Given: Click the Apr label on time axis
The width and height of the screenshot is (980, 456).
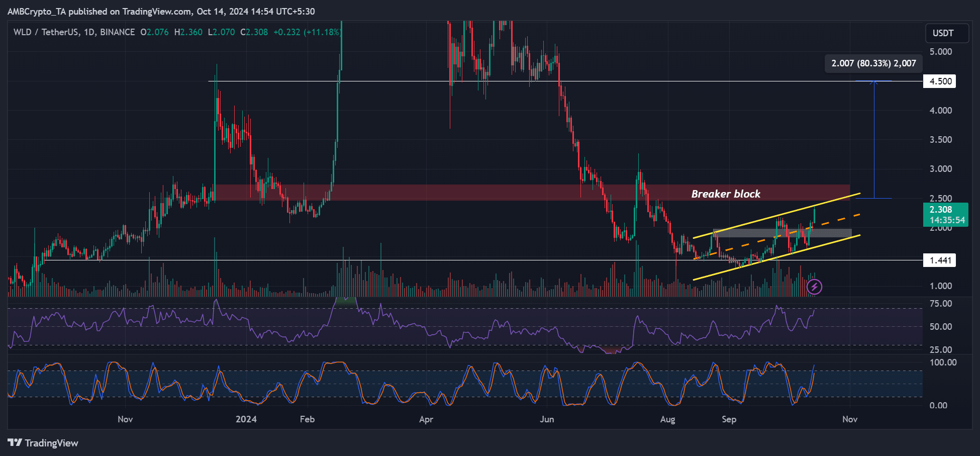Looking at the screenshot, I should click(x=426, y=419).
